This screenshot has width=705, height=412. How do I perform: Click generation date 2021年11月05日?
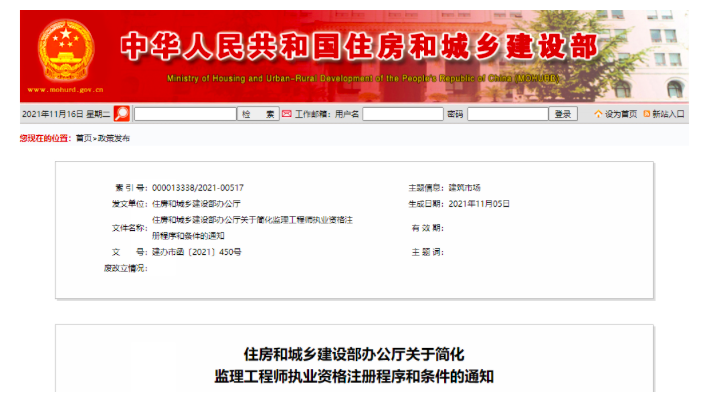(x=479, y=204)
